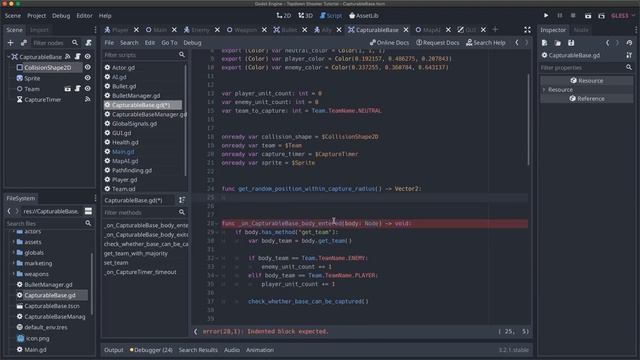Toggle distraction-free mode
The width and height of the screenshot is (640, 360).
click(x=527, y=30)
